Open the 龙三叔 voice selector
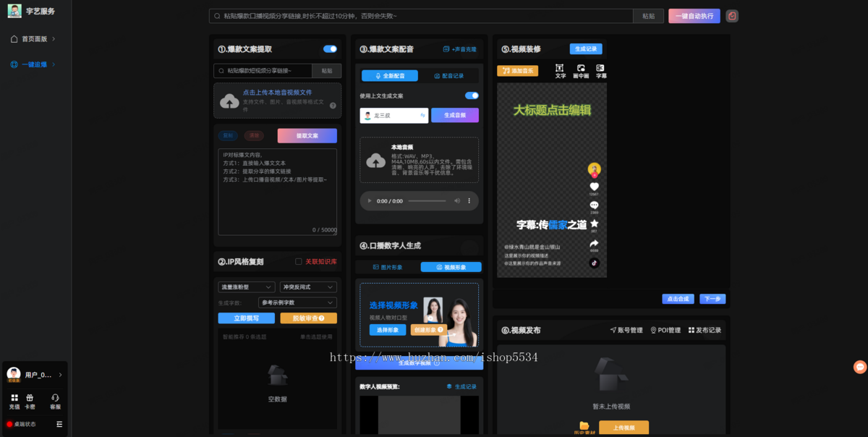Screen dimensions: 868x437 tap(394, 115)
